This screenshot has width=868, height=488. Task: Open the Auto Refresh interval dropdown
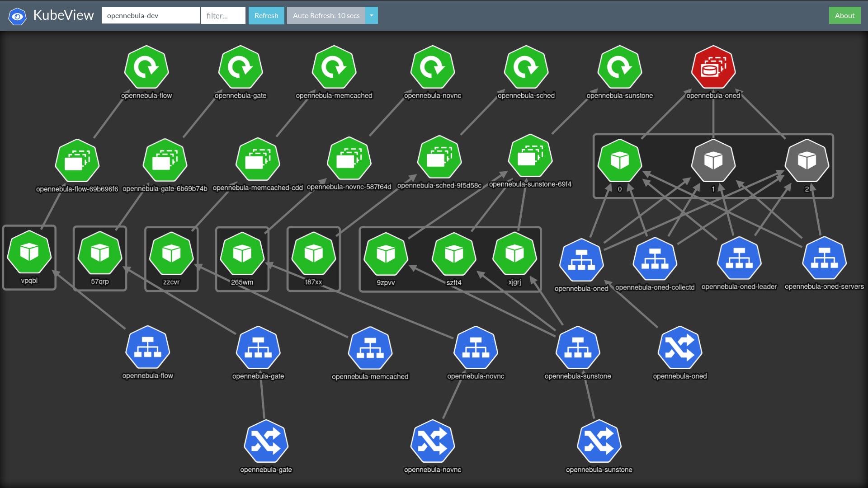click(x=371, y=15)
